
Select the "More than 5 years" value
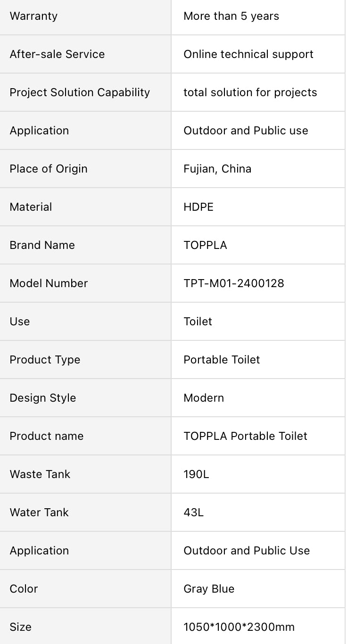pos(231,16)
